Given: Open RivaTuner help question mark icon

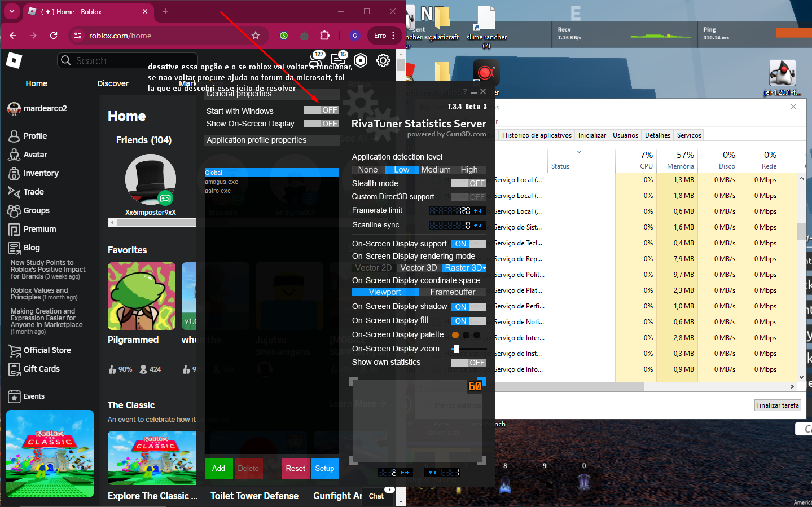Looking at the screenshot, I should point(465,91).
